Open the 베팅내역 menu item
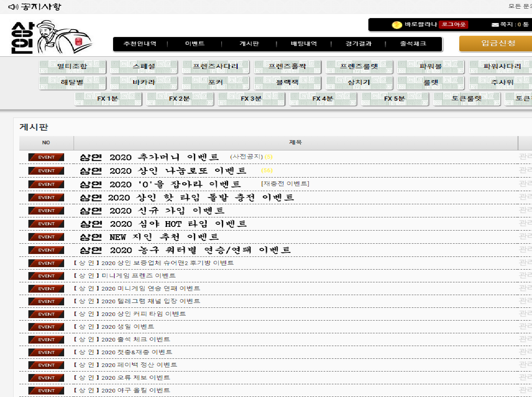The width and height of the screenshot is (532, 397). click(x=304, y=44)
